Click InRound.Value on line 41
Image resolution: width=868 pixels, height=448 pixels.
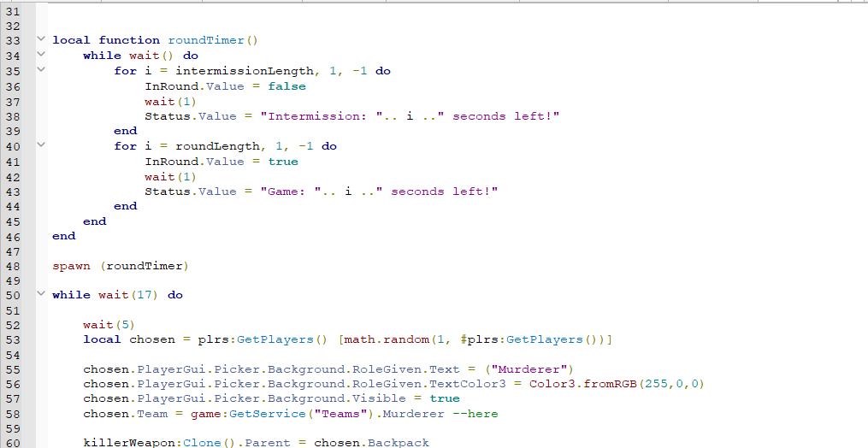tap(194, 162)
